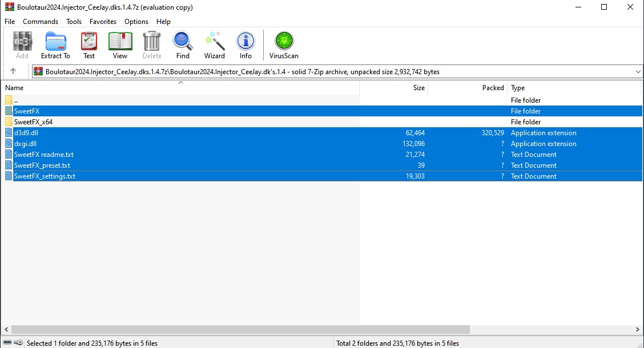Click the horizontal scrollbar thumb
Viewport: 644px width, 348px height.
[240, 329]
